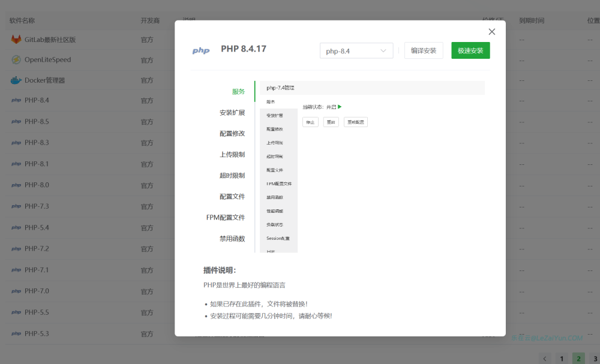
Task: Select the 禁用函数 tab
Action: coord(232,239)
